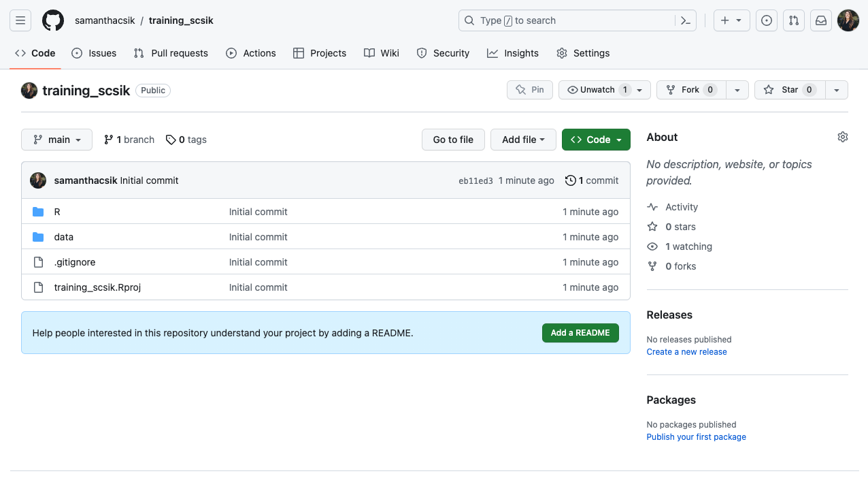
Task: Expand the green Code dropdown
Action: click(x=596, y=140)
